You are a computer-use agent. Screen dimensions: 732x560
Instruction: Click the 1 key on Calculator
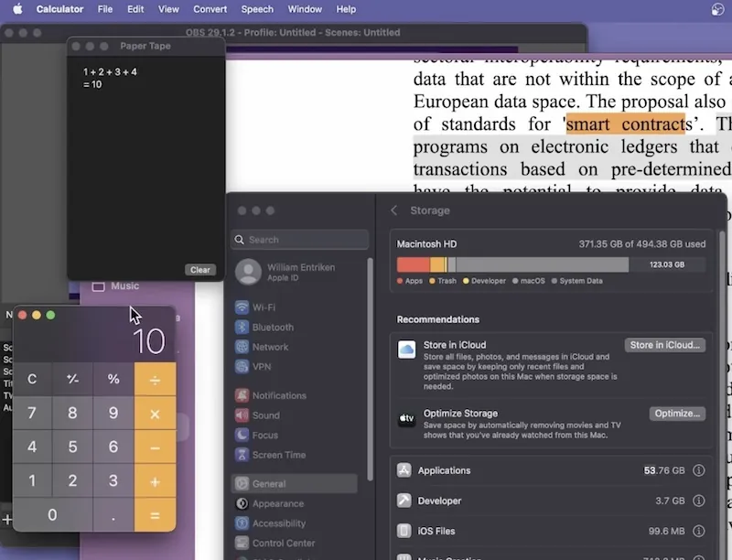[32, 481]
